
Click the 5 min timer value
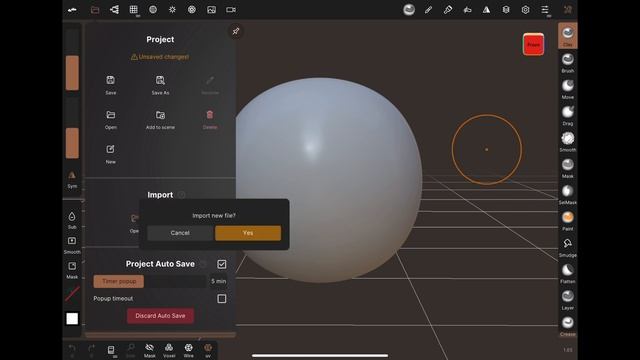(x=219, y=282)
